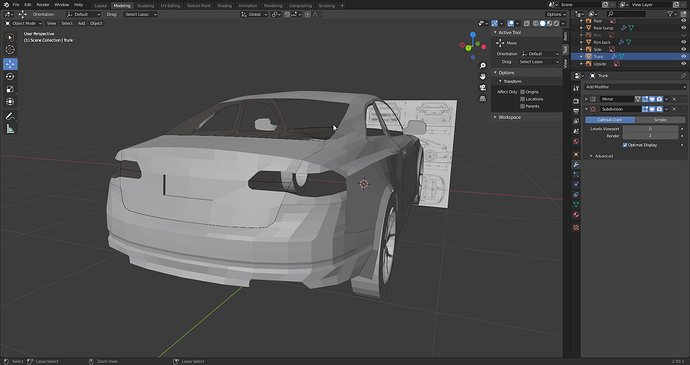Select the Move tool in left toolbar

click(10, 64)
